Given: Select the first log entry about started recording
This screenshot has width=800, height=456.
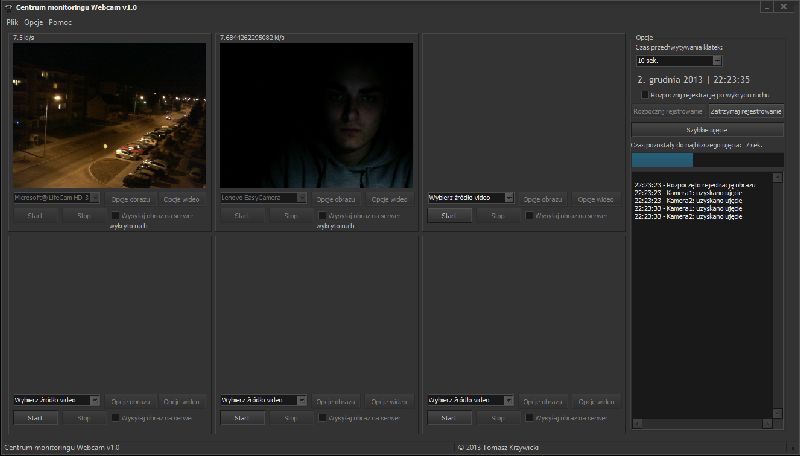Looking at the screenshot, I should 695,185.
